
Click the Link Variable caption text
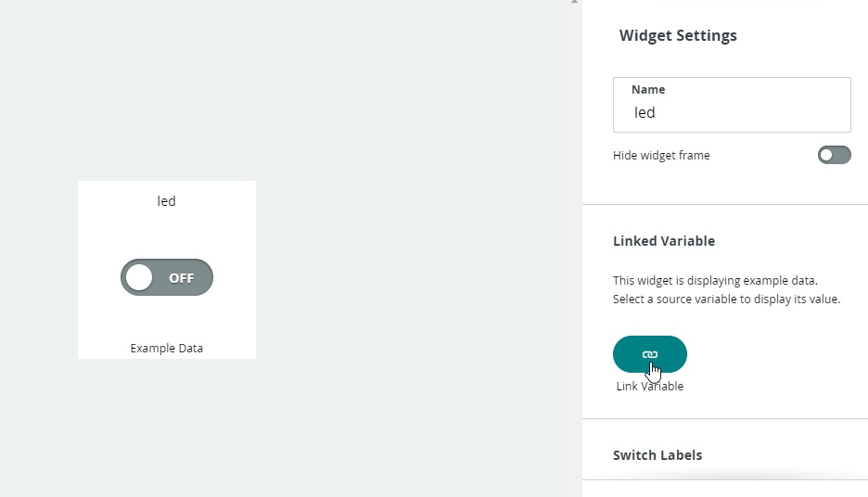[x=649, y=387]
